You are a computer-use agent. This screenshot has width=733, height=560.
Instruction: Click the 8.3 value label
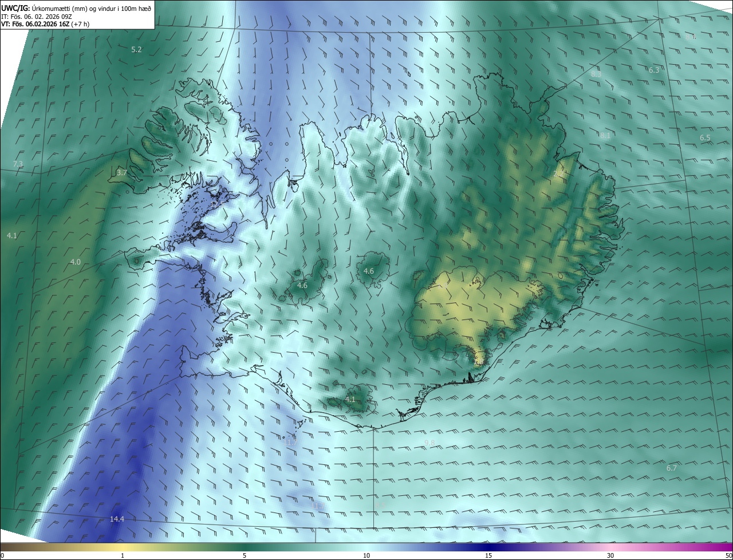tap(596, 74)
